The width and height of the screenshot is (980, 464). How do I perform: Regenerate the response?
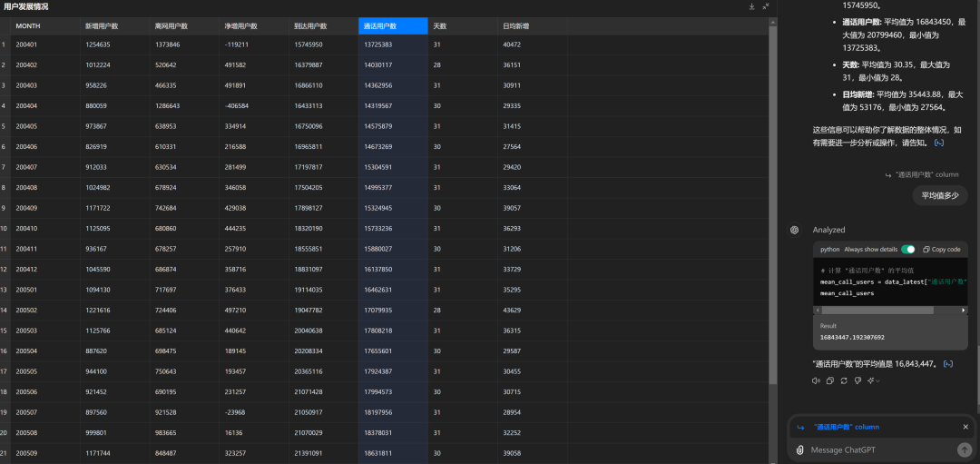[x=844, y=380]
